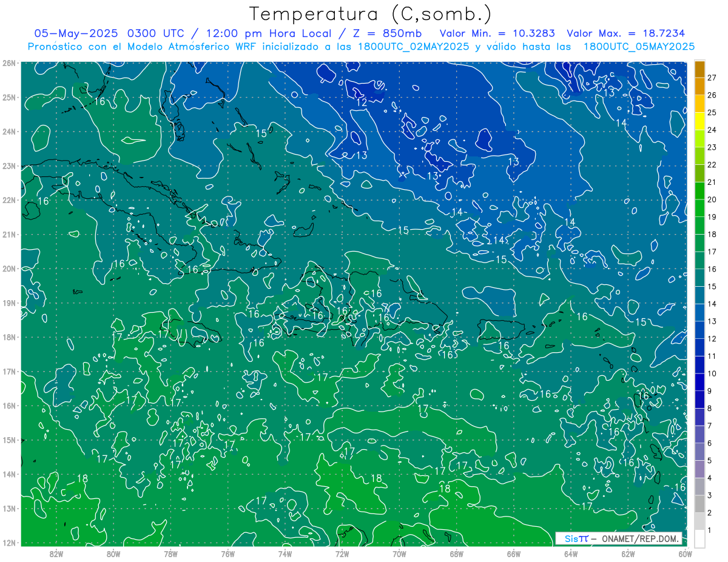This screenshot has height=562, width=728.
Task: Click the 12N latitude axis label
Action: point(8,543)
